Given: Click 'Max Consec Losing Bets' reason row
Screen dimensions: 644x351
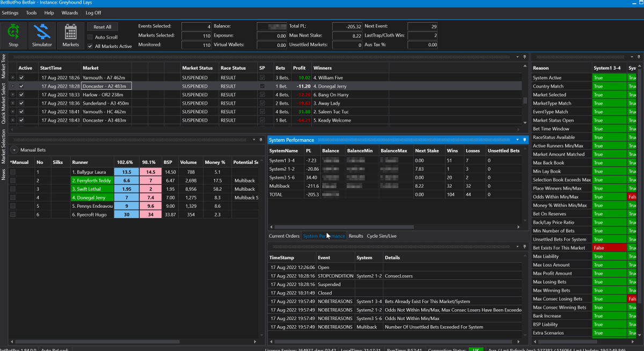Looking at the screenshot, I should point(584,299).
